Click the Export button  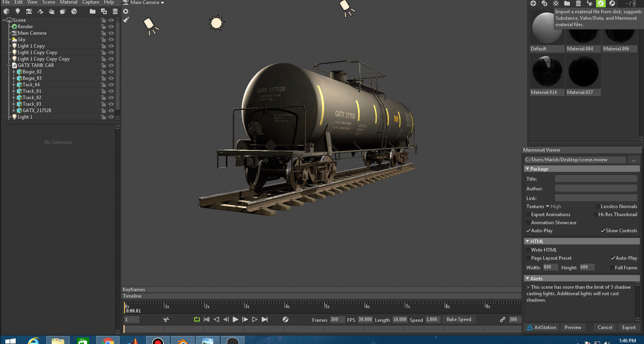coord(629,327)
